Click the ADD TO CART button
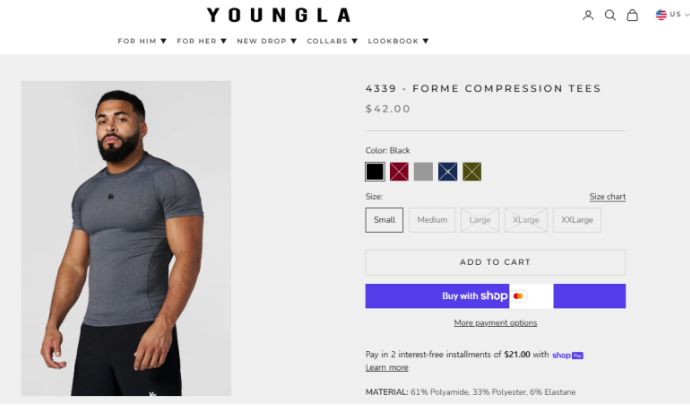Image resolution: width=690 pixels, height=406 pixels. click(495, 262)
